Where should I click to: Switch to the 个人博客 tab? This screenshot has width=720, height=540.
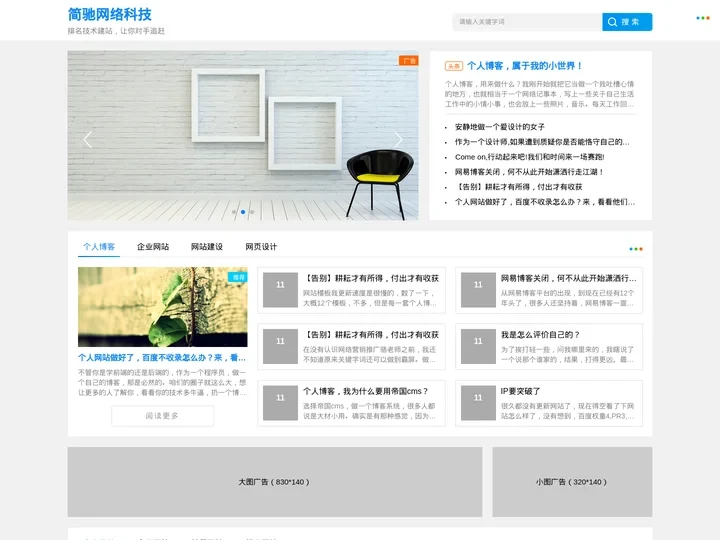[99, 247]
